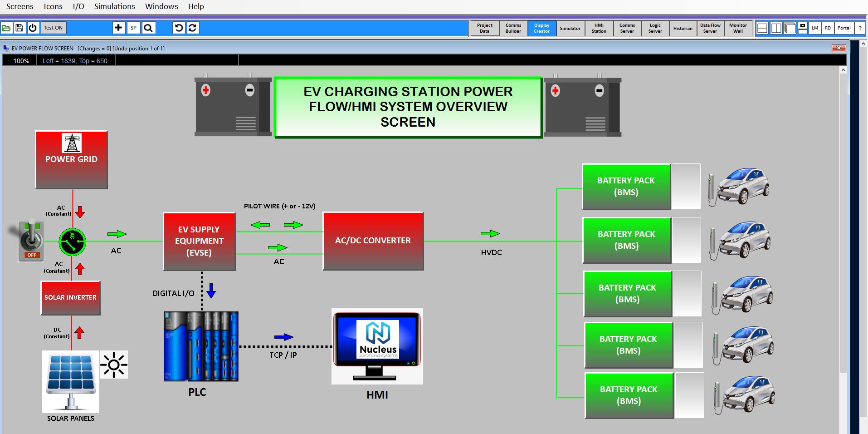Switch to the Simulator module
The image size is (868, 434).
click(x=570, y=28)
